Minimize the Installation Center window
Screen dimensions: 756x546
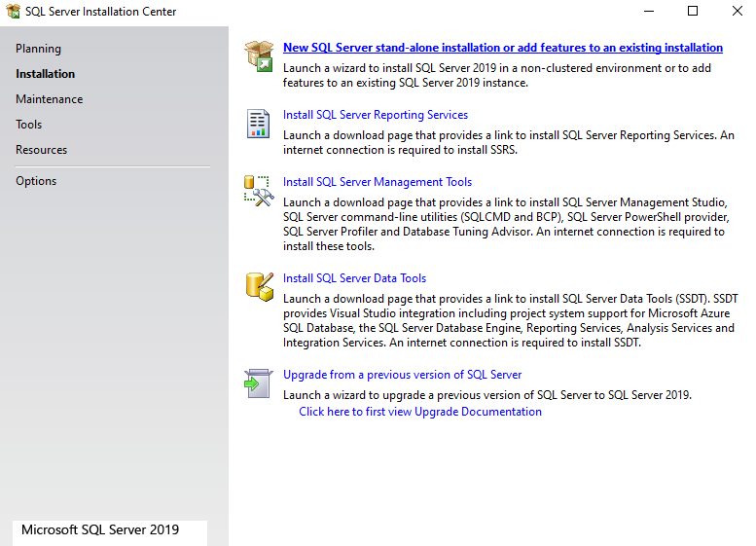pos(649,11)
